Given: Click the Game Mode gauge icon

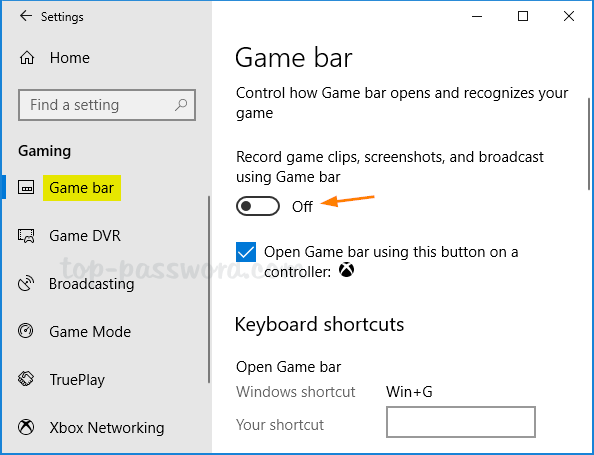Looking at the screenshot, I should click(x=26, y=331).
